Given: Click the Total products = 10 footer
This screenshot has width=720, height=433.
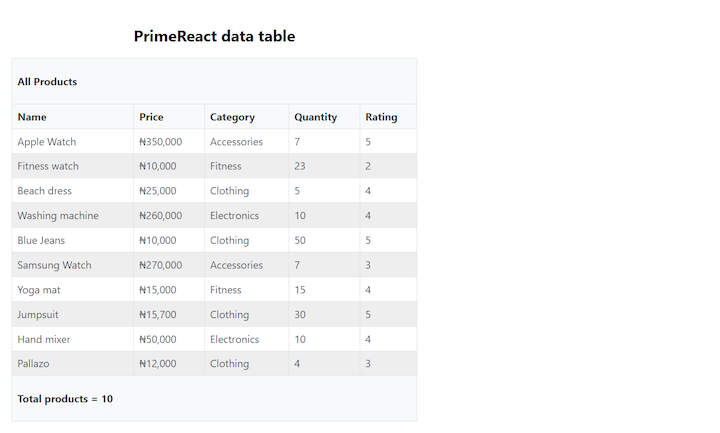Looking at the screenshot, I should click(65, 399).
